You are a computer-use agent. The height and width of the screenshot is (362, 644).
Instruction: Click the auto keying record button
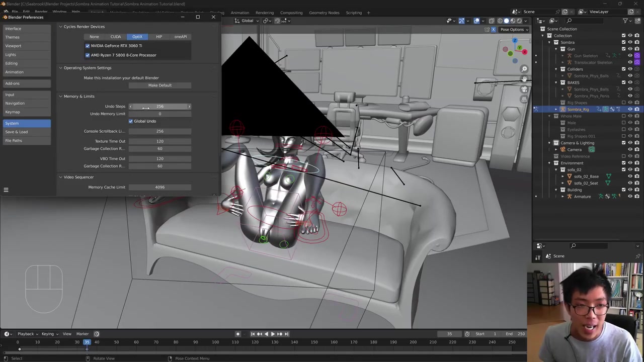tap(238, 334)
